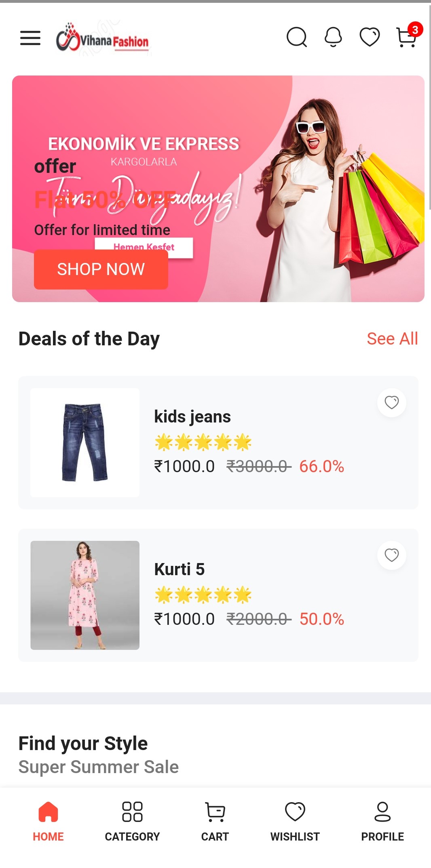Click the kids jeans star rating
Screen dimensions: 431x868
click(203, 442)
